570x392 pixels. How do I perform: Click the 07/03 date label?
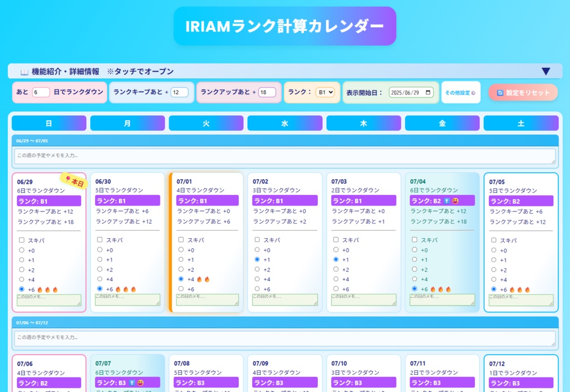tap(339, 181)
